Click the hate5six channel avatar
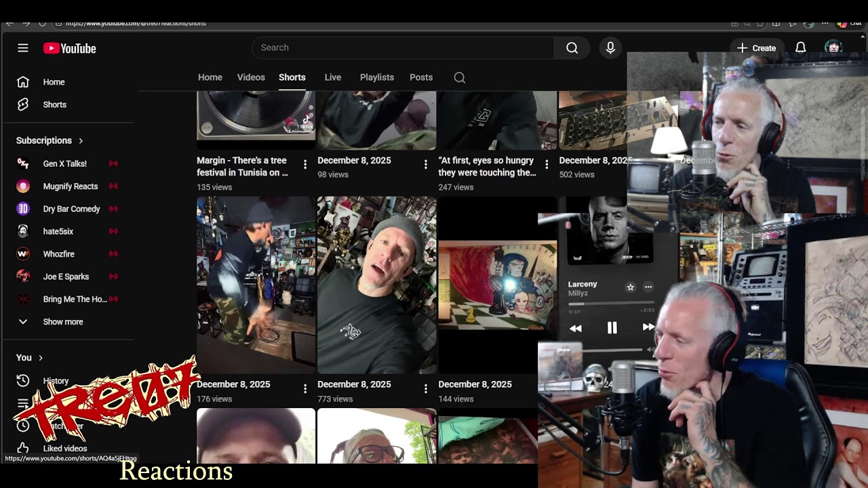This screenshot has height=488, width=868. click(x=23, y=231)
